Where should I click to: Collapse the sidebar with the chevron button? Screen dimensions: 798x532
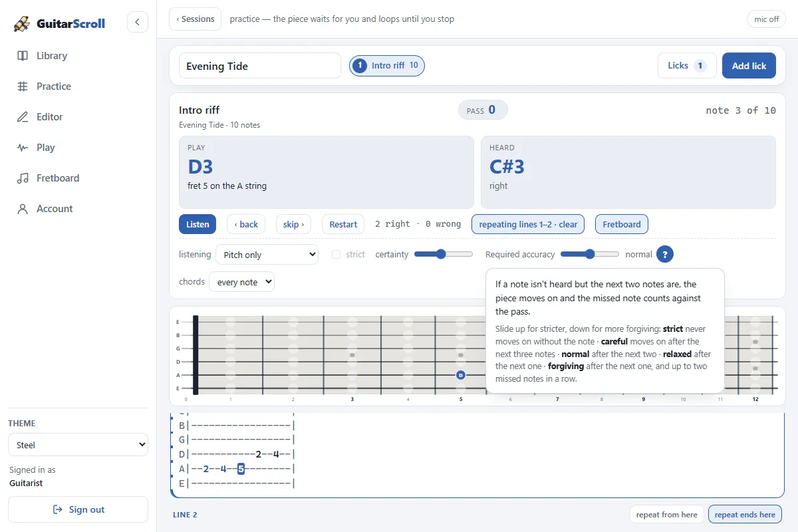[137, 22]
